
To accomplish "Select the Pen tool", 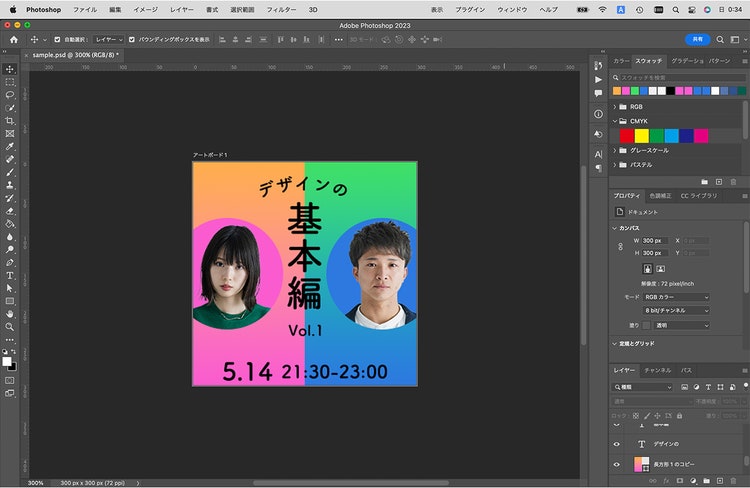I will 10,263.
